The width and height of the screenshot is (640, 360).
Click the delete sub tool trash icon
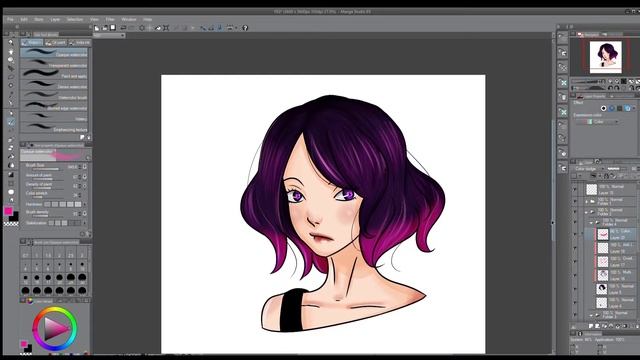tap(89, 138)
